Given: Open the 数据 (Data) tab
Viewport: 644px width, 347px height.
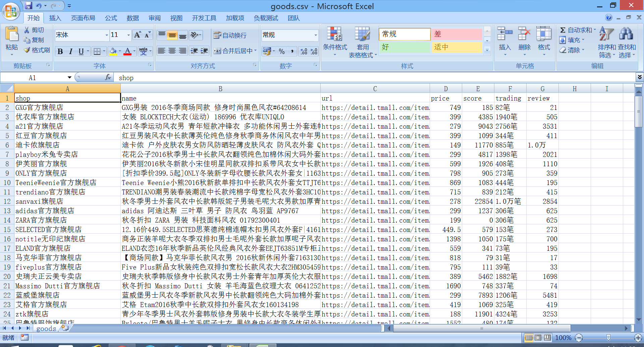Looking at the screenshot, I should point(133,18).
